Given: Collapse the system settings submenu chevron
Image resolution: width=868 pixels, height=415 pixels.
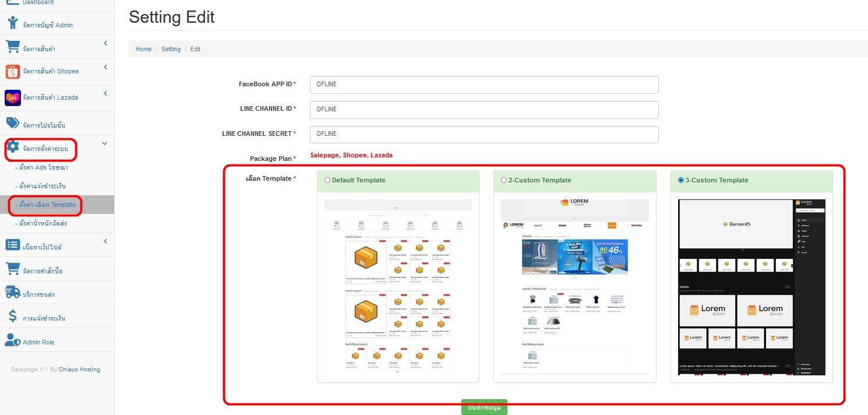Looking at the screenshot, I should 105,143.
